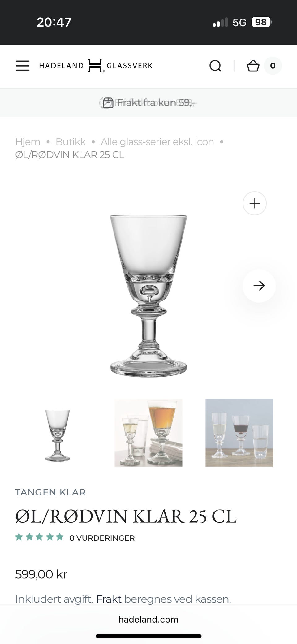Tap the main product glass image
Viewport: 297px width, 644px height.
pyautogui.click(x=148, y=296)
